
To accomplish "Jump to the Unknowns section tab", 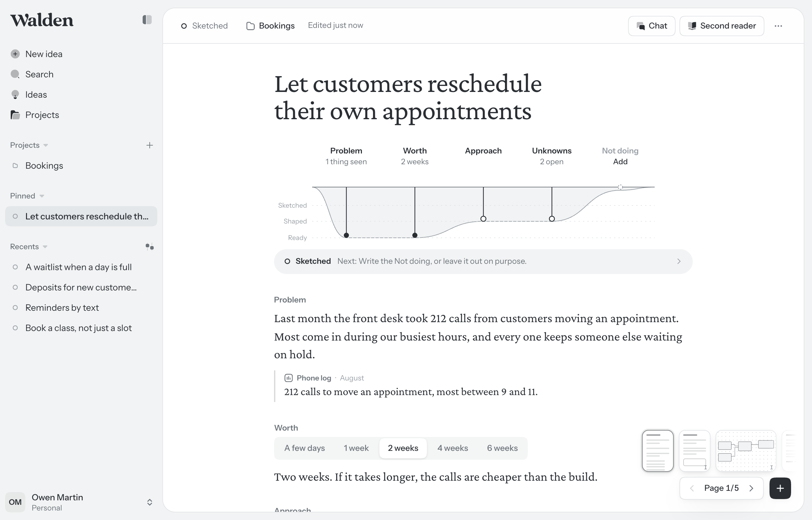I will (x=552, y=156).
